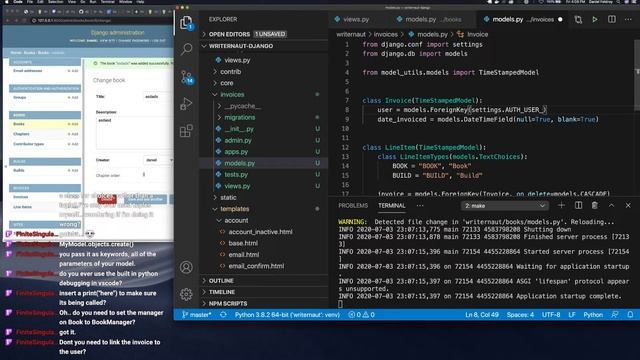Open the Search view in activity bar

pos(187,49)
